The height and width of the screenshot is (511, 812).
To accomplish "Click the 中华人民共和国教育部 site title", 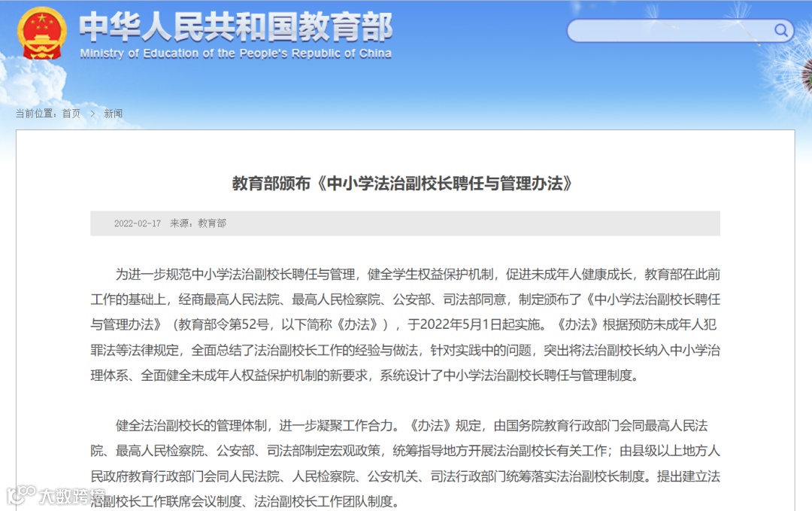I will [236, 26].
